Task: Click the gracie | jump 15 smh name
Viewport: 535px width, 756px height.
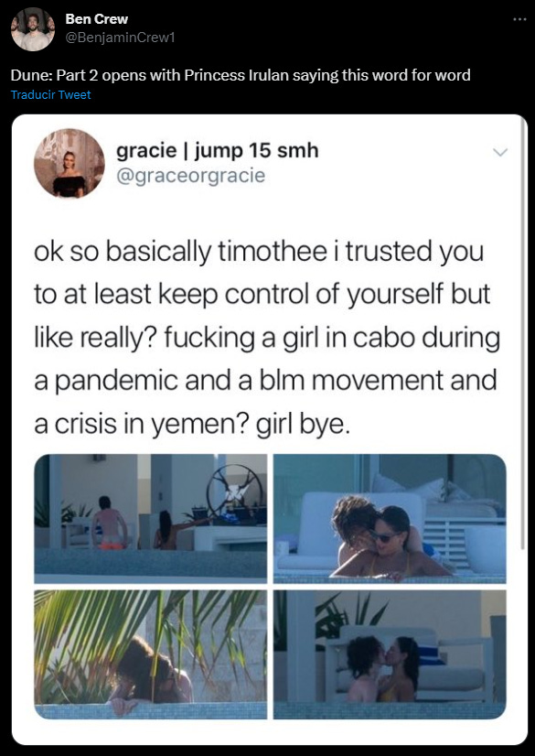Action: pos(217,150)
